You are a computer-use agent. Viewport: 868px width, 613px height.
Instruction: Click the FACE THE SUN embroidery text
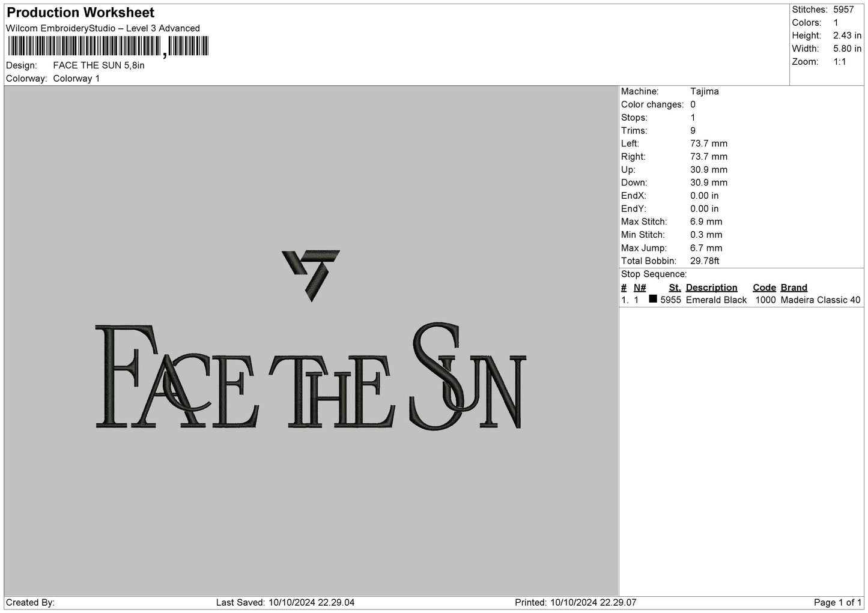311,376
